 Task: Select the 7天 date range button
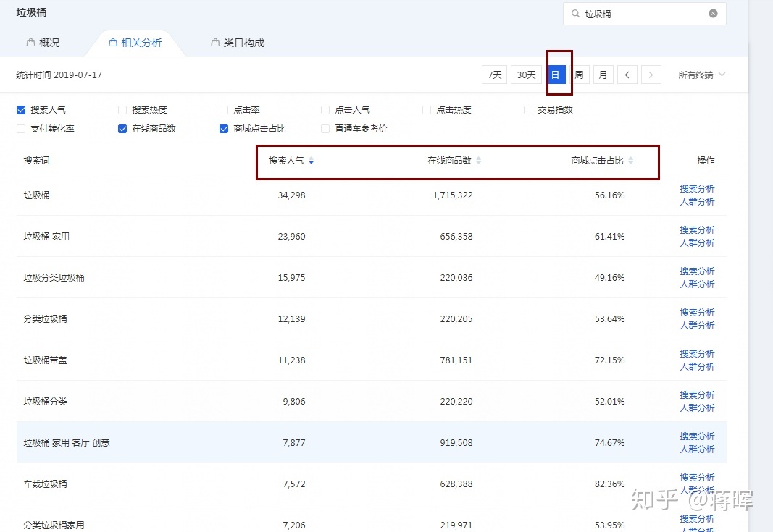[494, 74]
